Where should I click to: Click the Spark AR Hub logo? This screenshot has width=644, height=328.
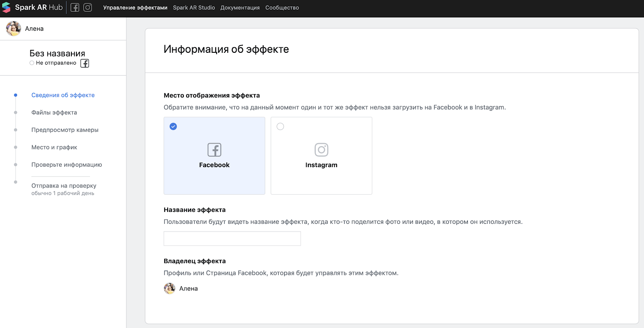[x=32, y=8]
